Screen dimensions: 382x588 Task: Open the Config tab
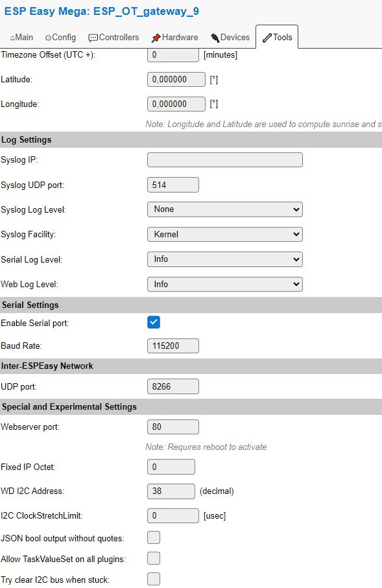pos(60,37)
